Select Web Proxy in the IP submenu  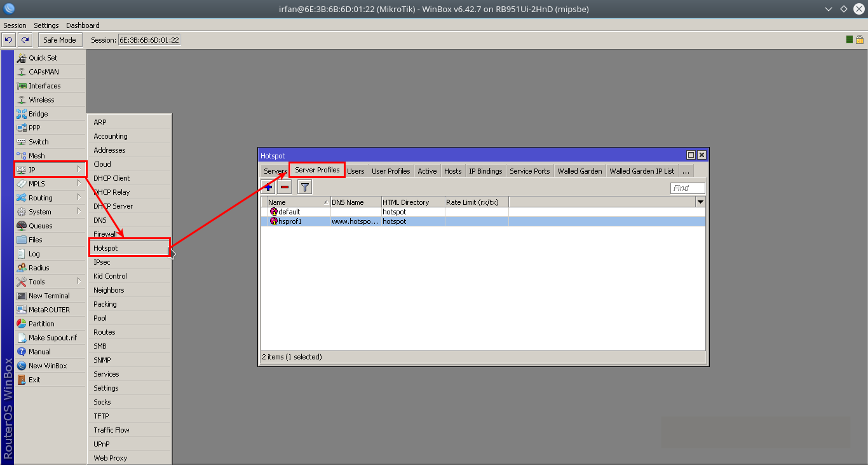click(130, 458)
